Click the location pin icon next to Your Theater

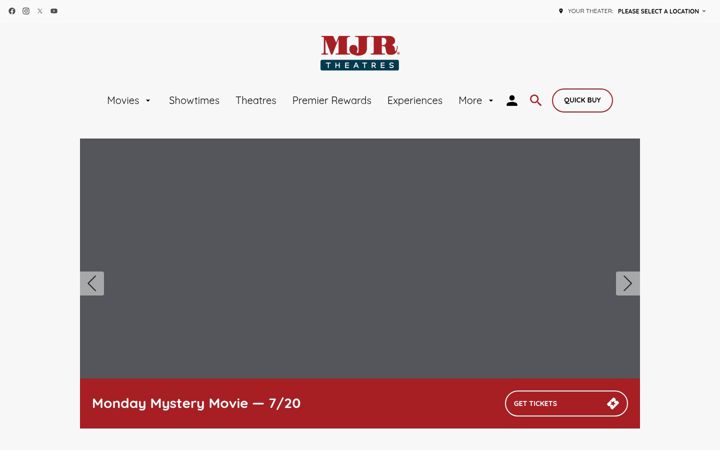click(x=561, y=11)
